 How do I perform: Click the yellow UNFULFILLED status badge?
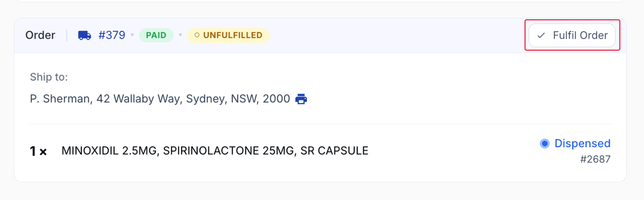228,35
